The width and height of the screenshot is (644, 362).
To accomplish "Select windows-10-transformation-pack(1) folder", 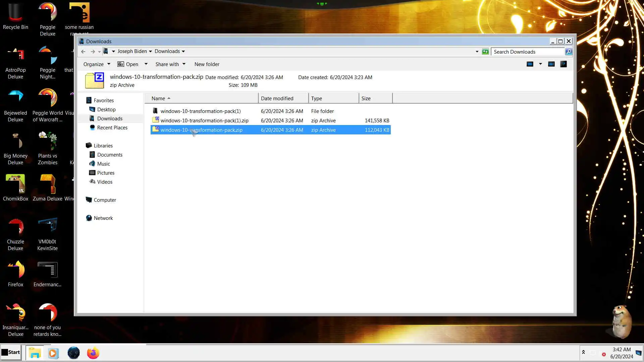I will click(200, 111).
